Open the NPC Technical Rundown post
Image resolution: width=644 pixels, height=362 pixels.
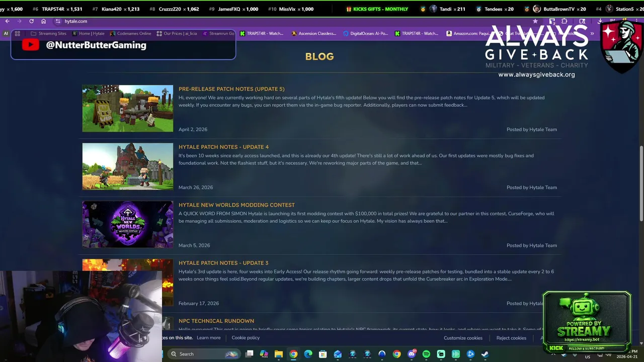click(x=216, y=321)
